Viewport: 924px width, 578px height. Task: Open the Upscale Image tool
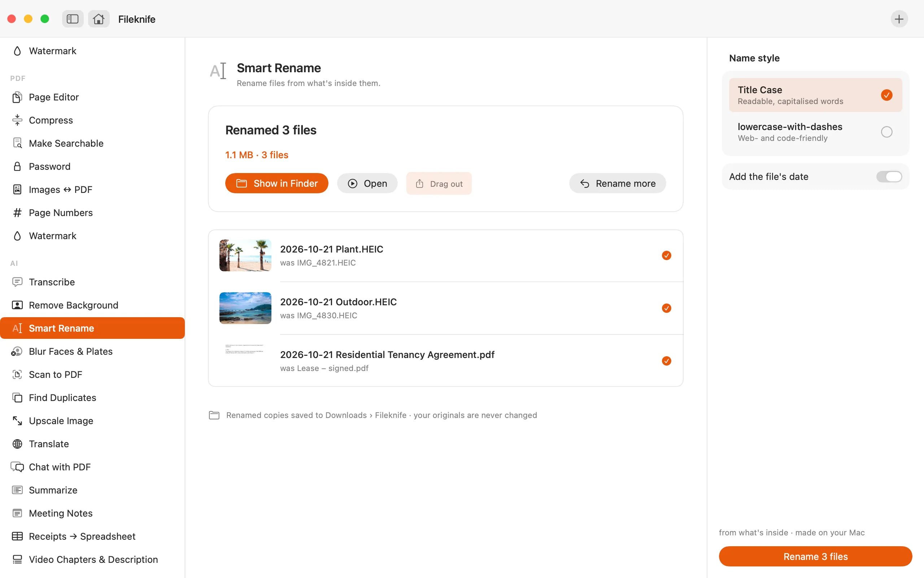(x=92, y=421)
